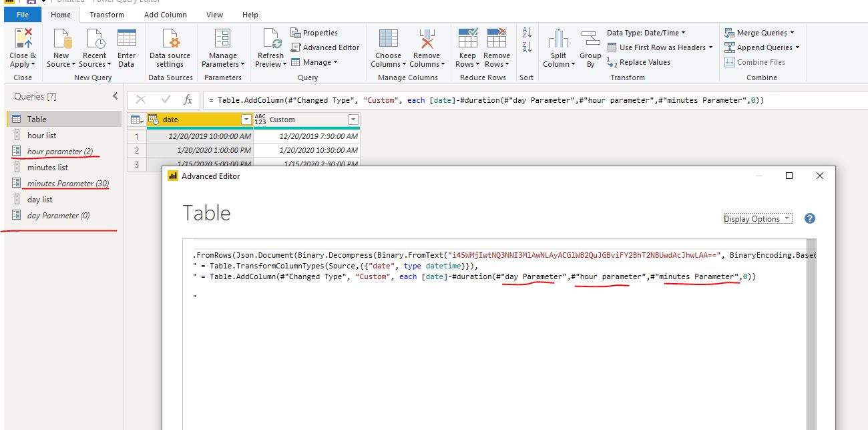
Task: Click the Close & Apply icon
Action: point(23,39)
